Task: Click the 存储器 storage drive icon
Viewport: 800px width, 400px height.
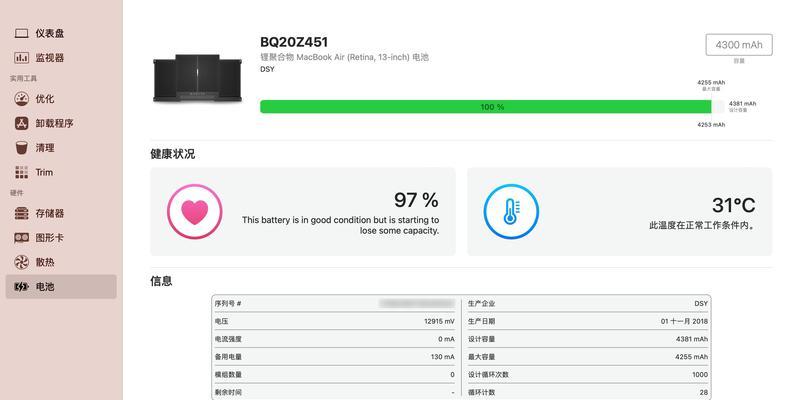Action: (x=21, y=213)
